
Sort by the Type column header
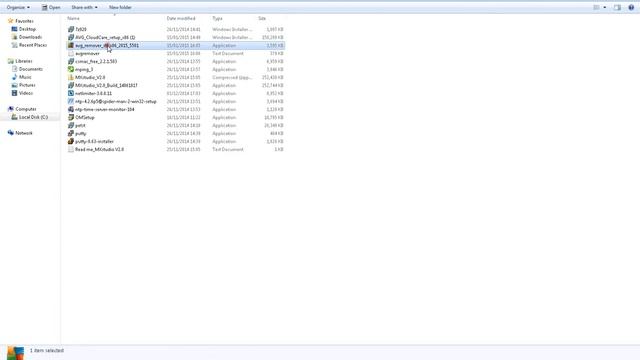pyautogui.click(x=217, y=18)
